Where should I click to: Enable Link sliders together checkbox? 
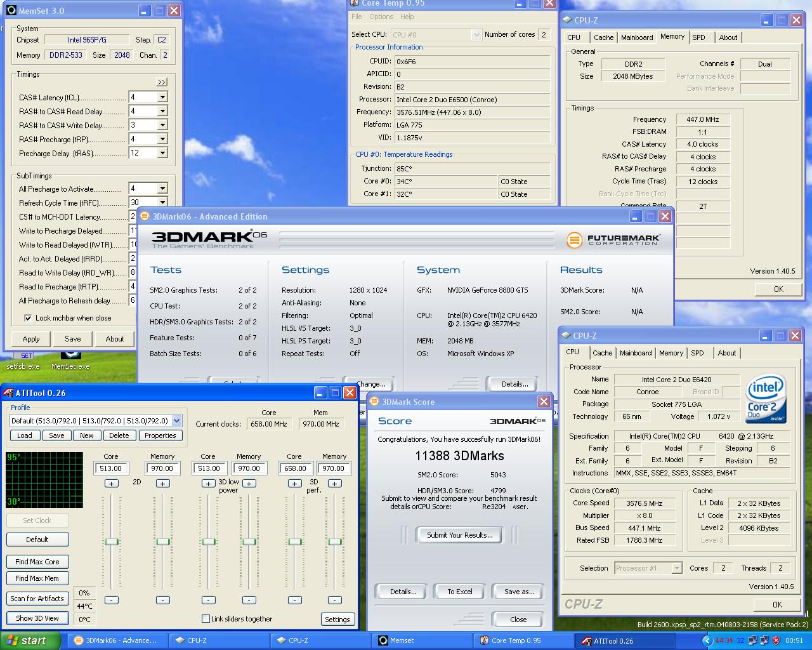[x=206, y=619]
